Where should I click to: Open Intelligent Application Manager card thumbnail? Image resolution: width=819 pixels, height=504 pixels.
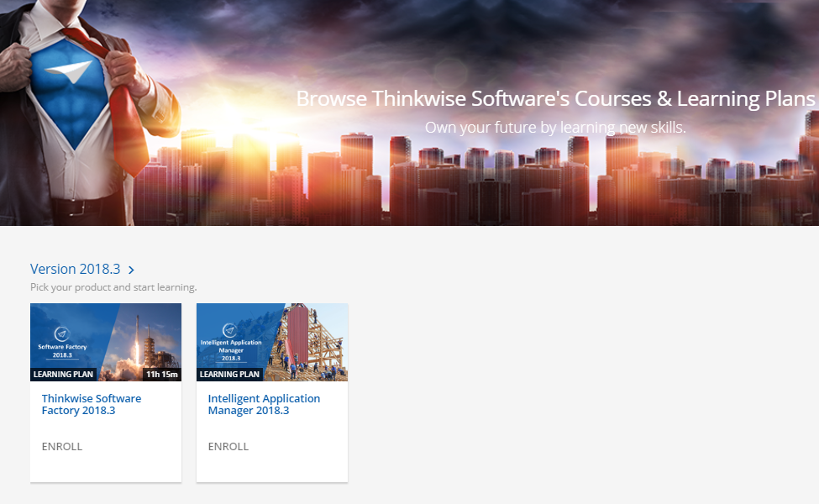[x=272, y=342]
